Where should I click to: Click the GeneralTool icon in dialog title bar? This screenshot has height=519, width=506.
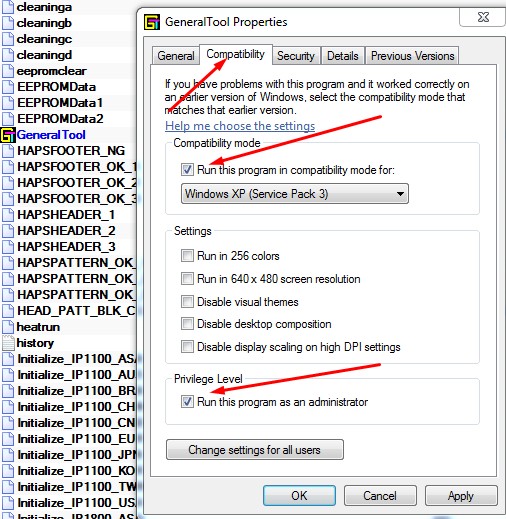pyautogui.click(x=152, y=22)
